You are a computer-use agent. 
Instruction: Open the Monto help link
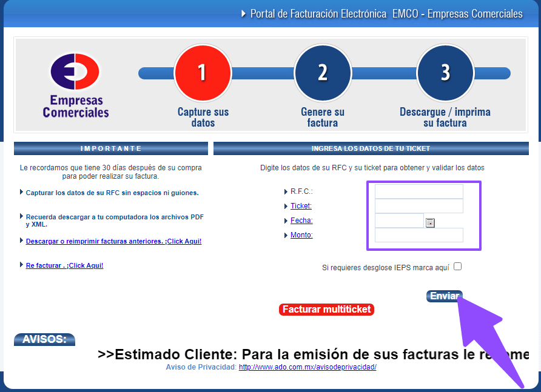(x=301, y=235)
